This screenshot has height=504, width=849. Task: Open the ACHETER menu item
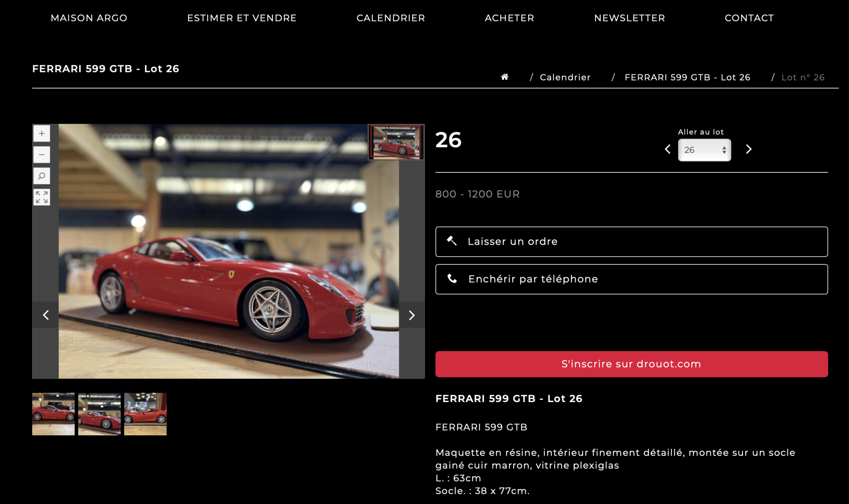509,18
